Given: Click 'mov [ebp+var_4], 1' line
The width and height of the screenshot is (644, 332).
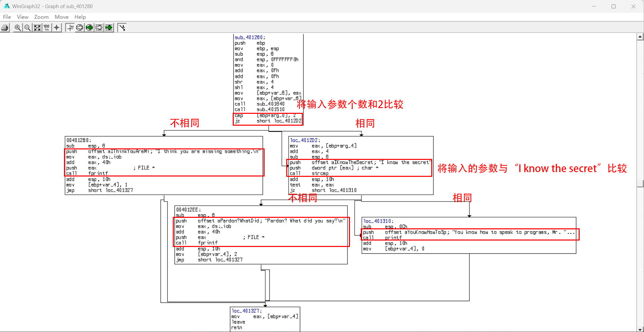Looking at the screenshot, I should 97,185.
